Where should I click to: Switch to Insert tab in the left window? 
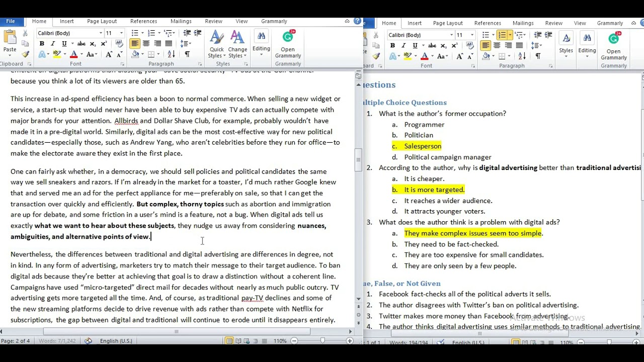click(x=67, y=21)
